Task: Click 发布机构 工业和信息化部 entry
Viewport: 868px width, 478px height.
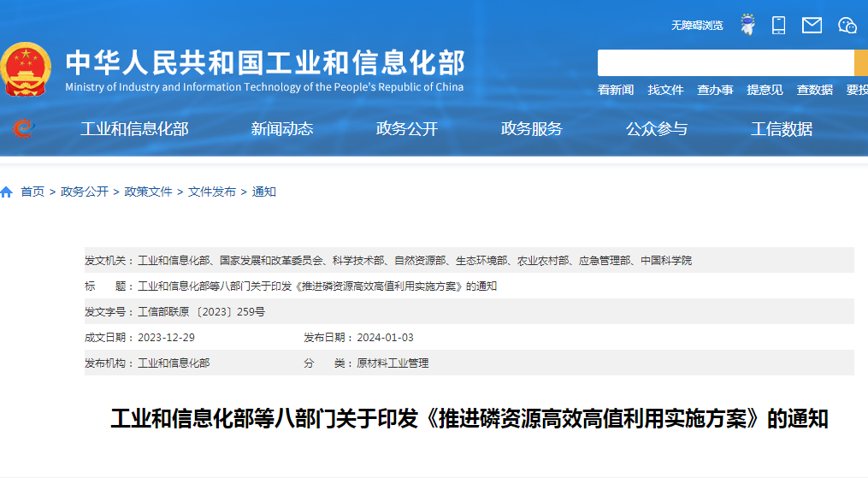Action: click(x=174, y=363)
